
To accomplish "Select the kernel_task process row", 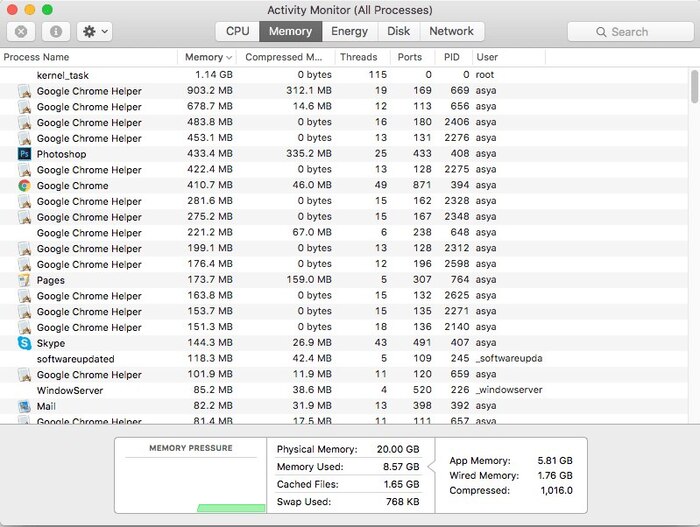I will pos(344,75).
